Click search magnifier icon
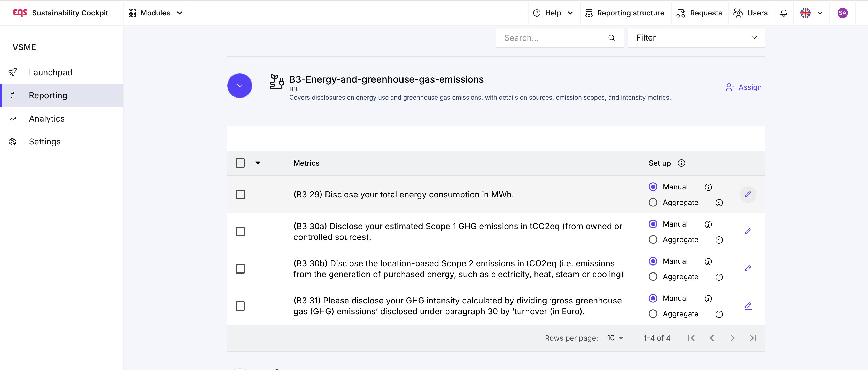 pyautogui.click(x=611, y=38)
